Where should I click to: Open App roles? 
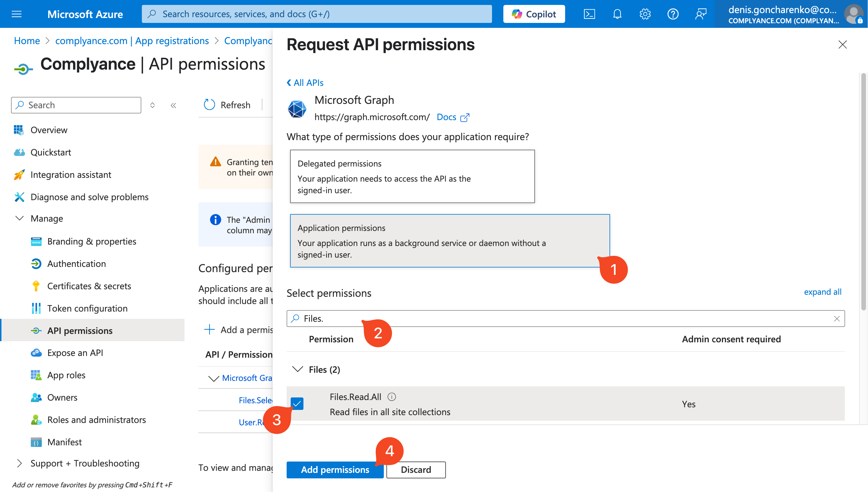tap(66, 375)
